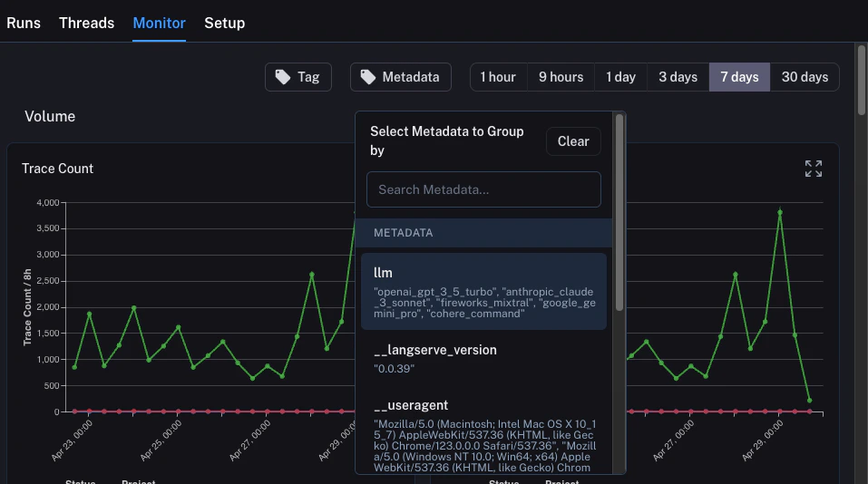Switch time range to 9 hours

(561, 77)
